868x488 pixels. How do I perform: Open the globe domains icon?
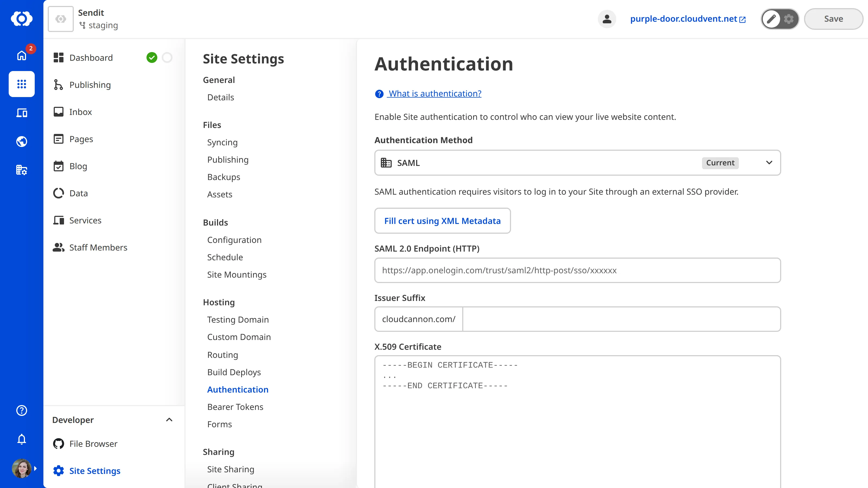tap(22, 142)
